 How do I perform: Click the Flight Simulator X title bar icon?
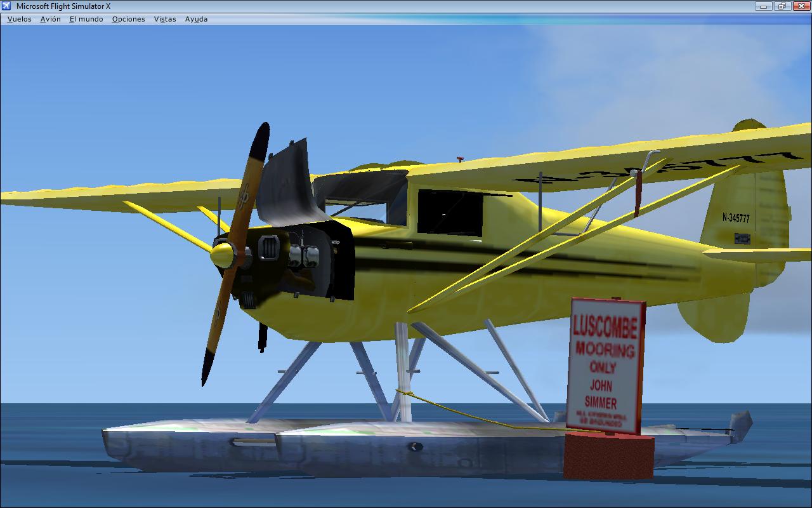coord(7,6)
